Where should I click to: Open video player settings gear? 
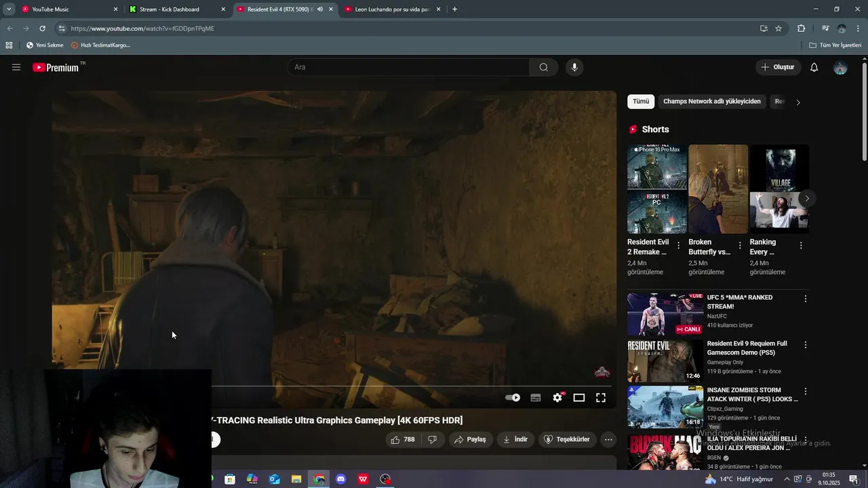click(557, 398)
